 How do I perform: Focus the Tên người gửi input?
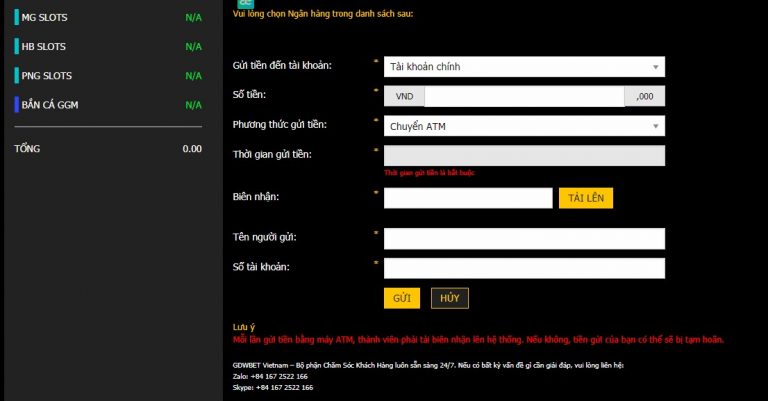point(524,238)
